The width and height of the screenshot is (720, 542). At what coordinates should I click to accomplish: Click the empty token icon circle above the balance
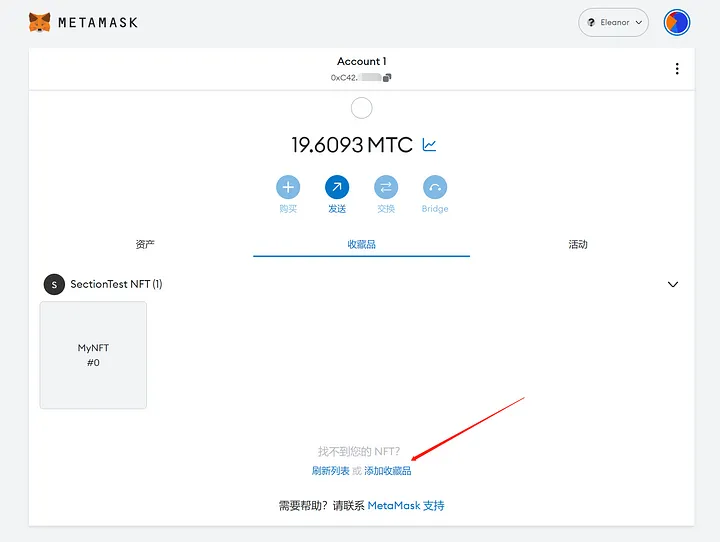point(361,108)
